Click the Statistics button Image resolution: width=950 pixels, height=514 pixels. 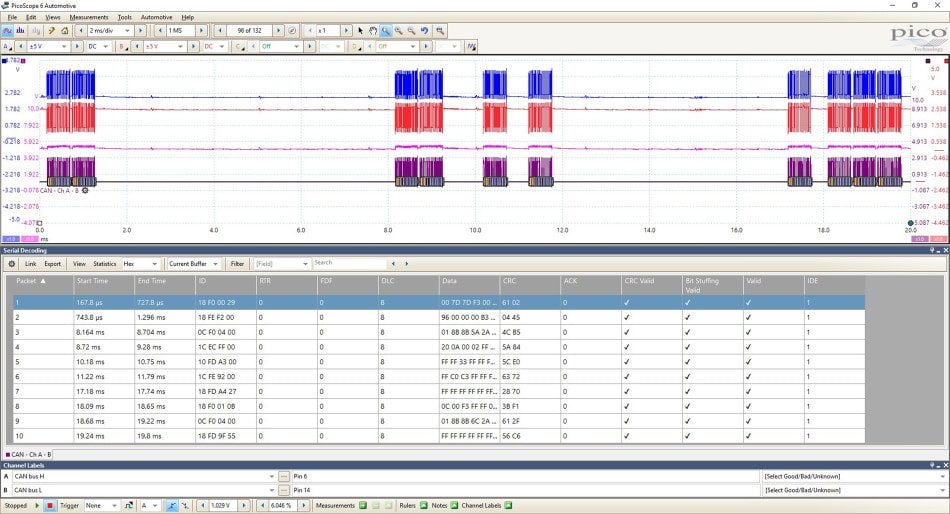point(105,264)
